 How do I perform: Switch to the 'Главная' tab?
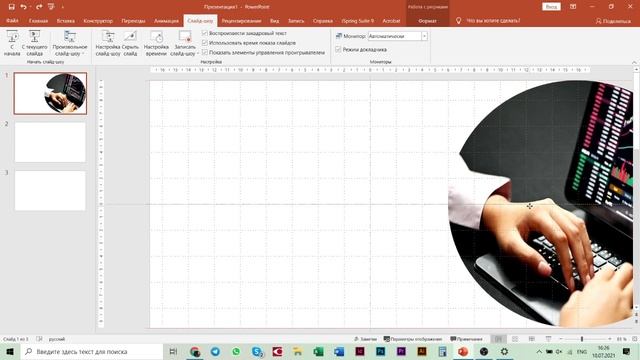coord(38,20)
